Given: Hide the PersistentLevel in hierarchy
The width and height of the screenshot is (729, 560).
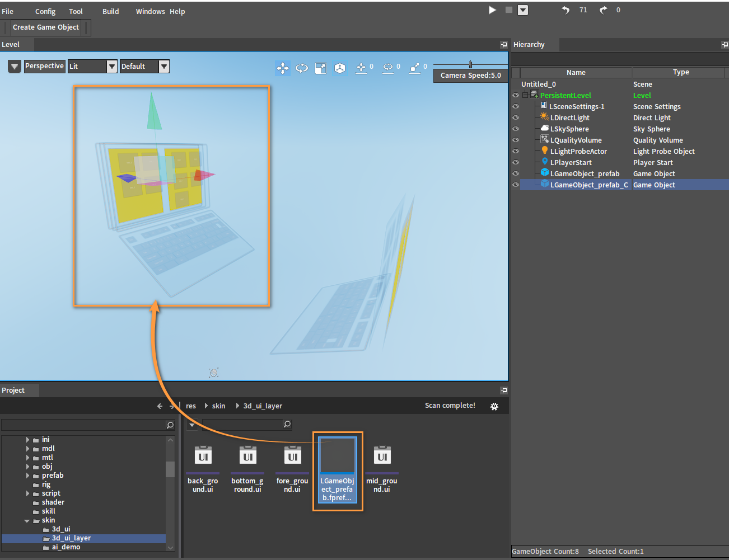Looking at the screenshot, I should coord(516,95).
